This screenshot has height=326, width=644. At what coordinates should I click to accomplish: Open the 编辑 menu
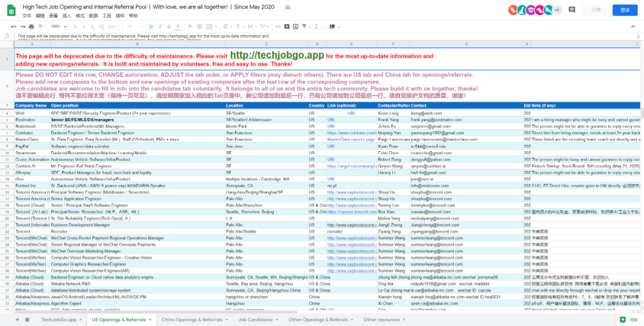40,15
